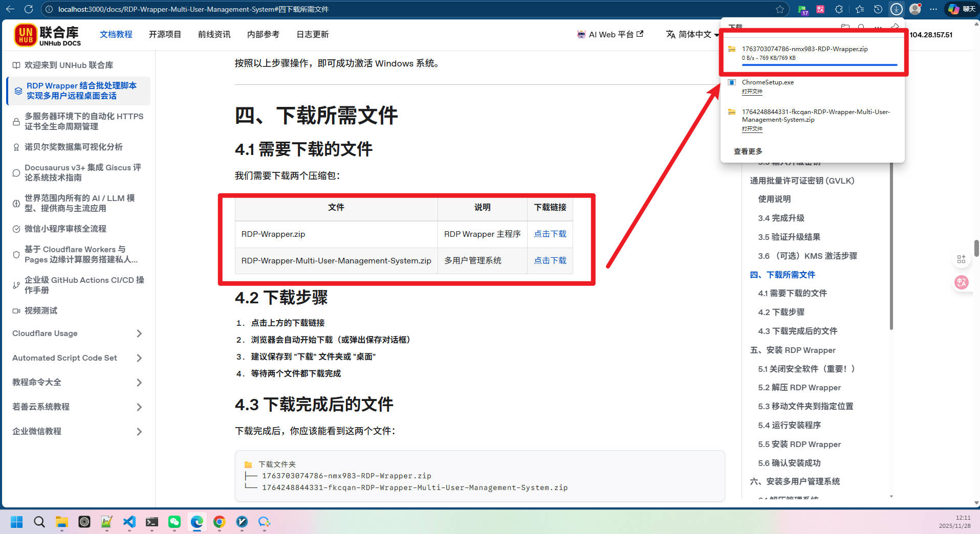Screen dimensions: 980x534
Task: Open the 日志更新 nav tab
Action: (x=312, y=34)
